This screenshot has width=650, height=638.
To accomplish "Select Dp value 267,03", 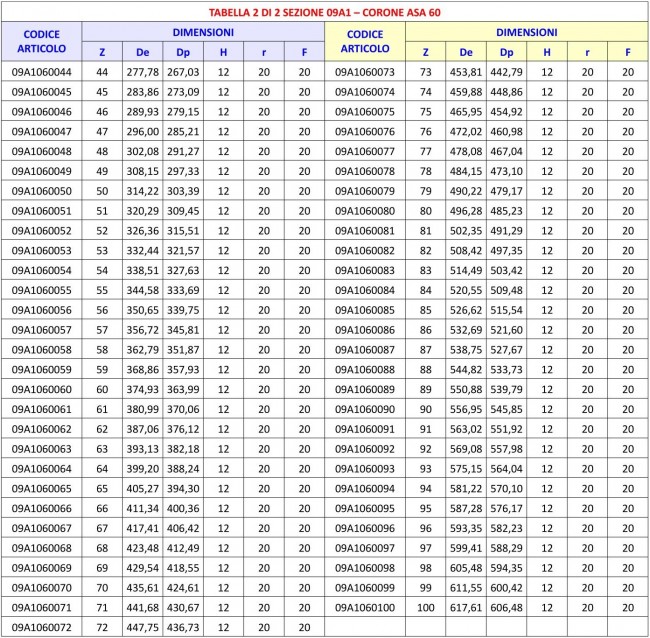I will pos(183,72).
